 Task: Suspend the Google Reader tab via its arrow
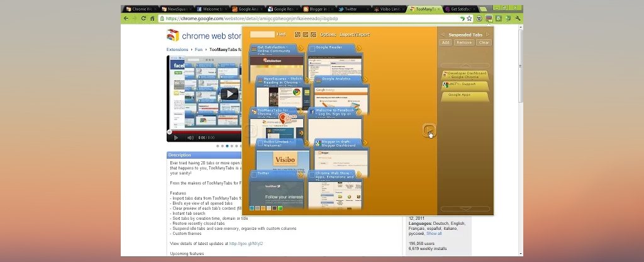[x=359, y=48]
